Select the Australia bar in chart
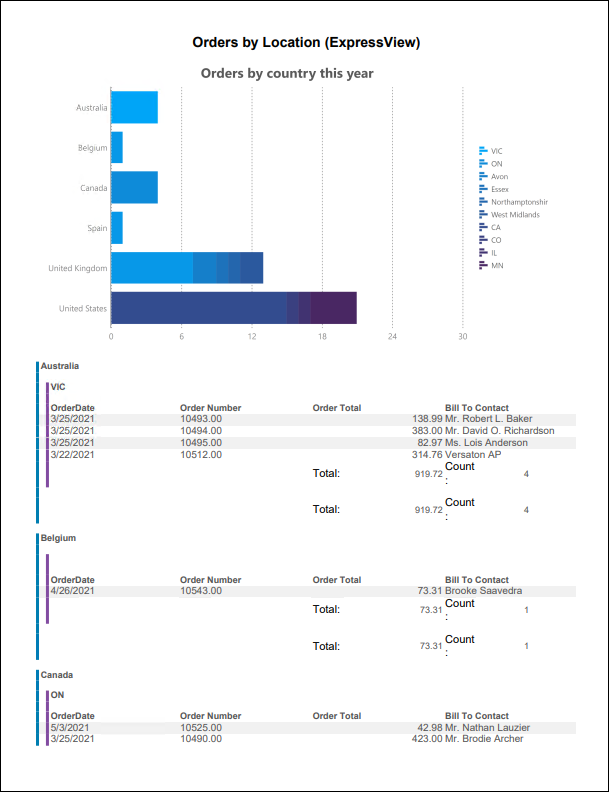 (134, 107)
